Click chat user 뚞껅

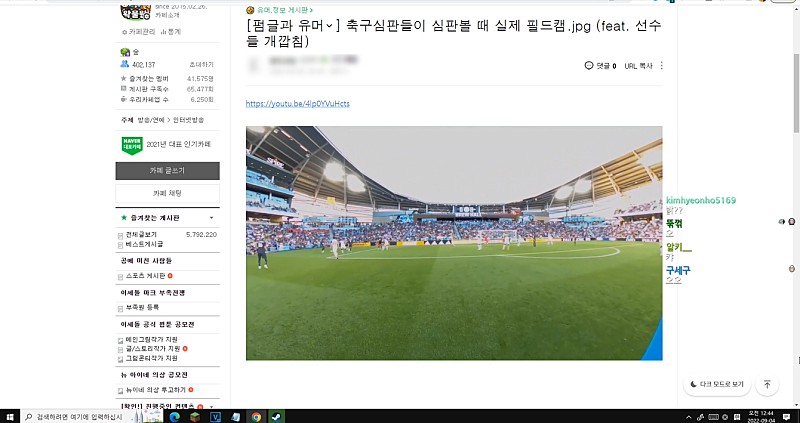(x=674, y=223)
